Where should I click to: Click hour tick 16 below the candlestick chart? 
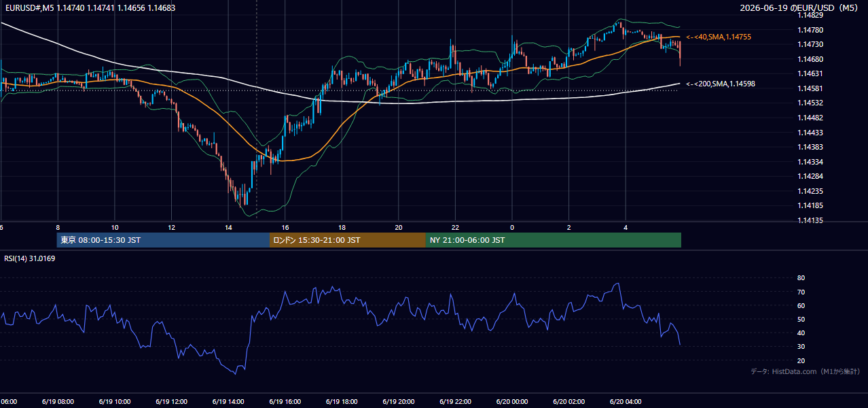[285, 228]
